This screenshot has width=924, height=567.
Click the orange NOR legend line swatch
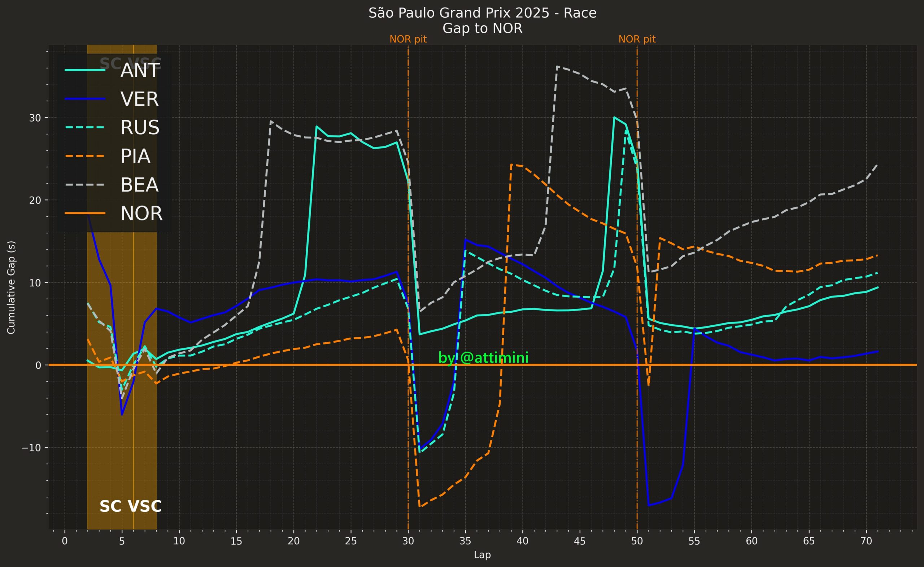point(85,214)
